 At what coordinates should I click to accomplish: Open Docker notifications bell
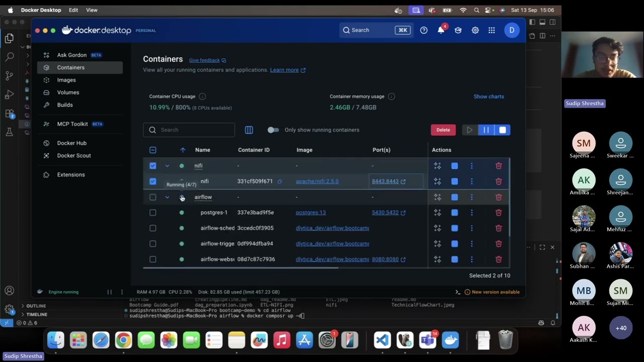pos(441,30)
